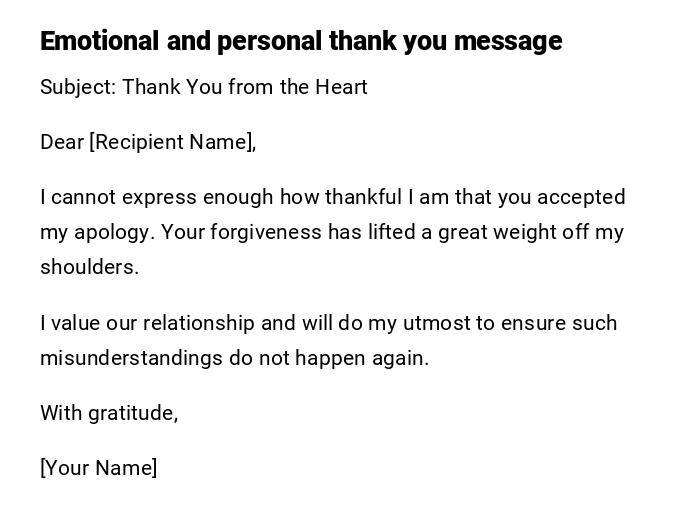This screenshot has height=530, width=700.
Task: Click the word "apology" in the letter
Action: click(x=113, y=233)
